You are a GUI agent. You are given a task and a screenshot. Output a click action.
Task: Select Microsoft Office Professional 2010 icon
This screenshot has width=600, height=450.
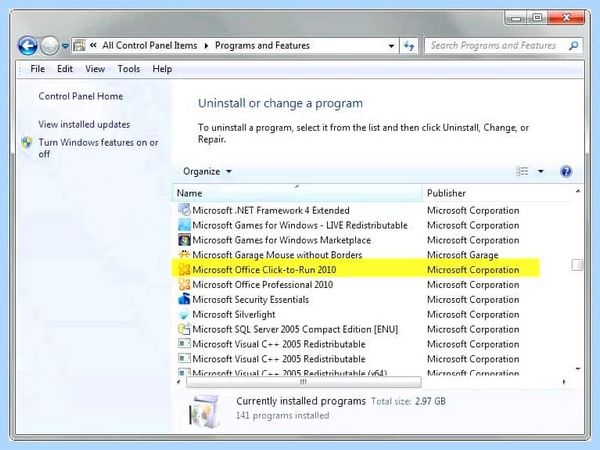184,284
